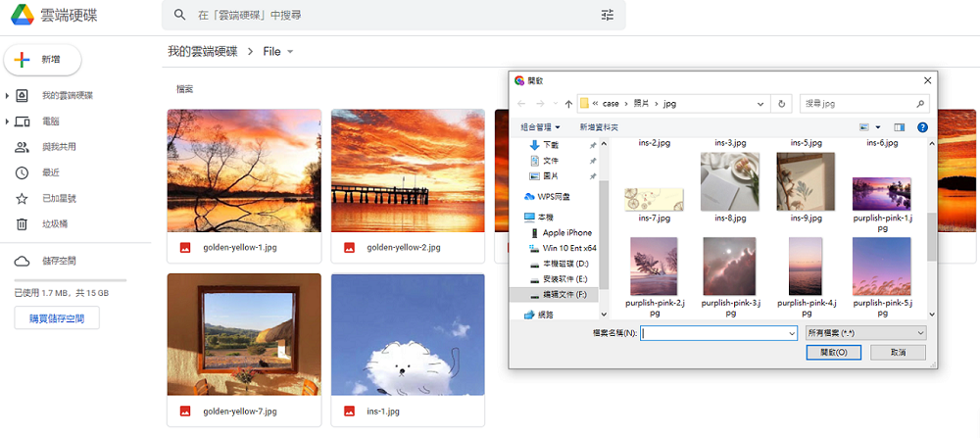Screen dimensions: 980x438
Task: Select the purplish-pink-3.jpg thumbnail
Action: click(729, 267)
